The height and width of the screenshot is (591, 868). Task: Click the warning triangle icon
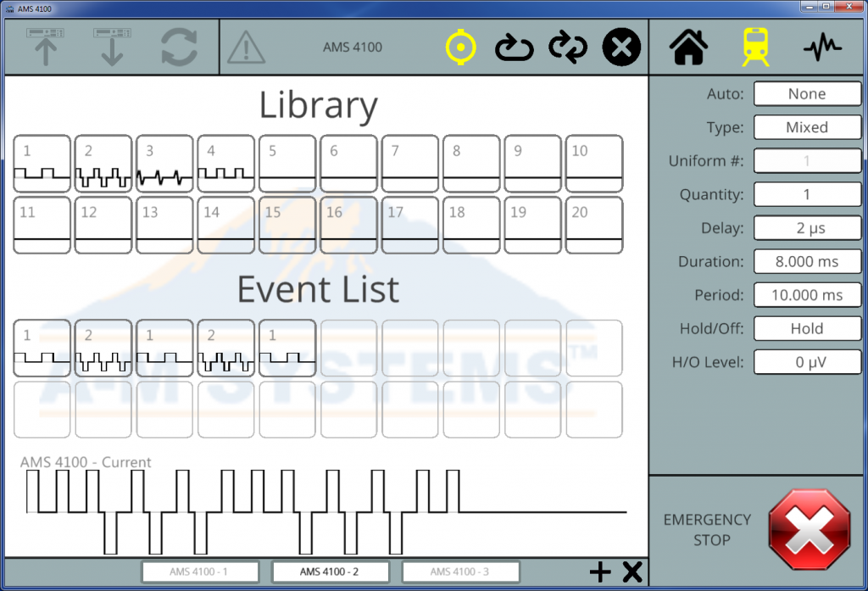[247, 47]
